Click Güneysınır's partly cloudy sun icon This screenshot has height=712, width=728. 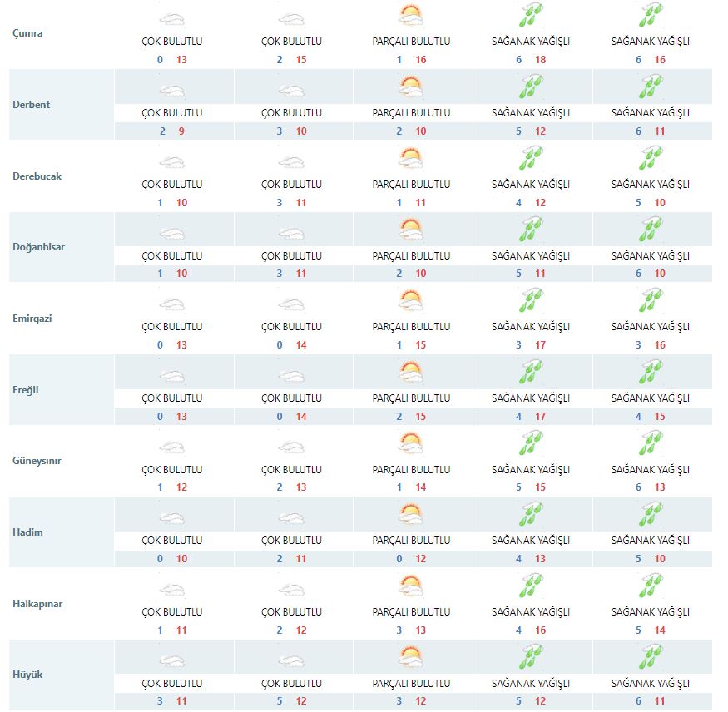click(411, 443)
